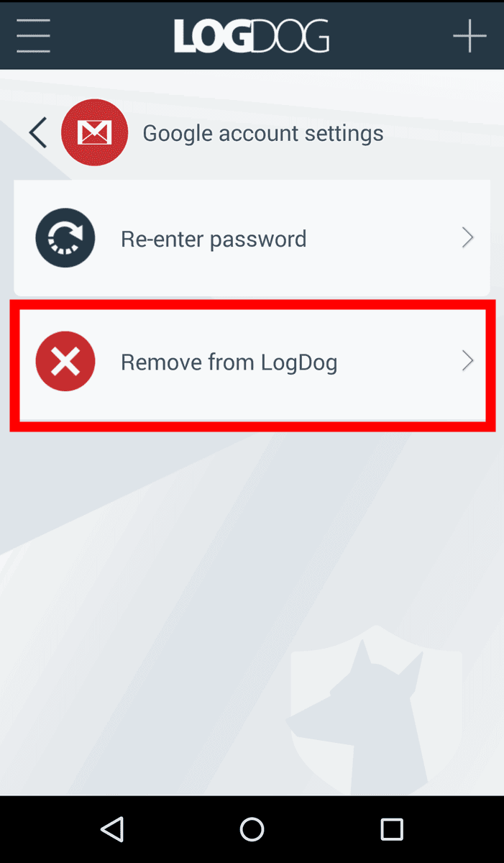Click the LogDog logo in the header
The height and width of the screenshot is (863, 504).
252,35
